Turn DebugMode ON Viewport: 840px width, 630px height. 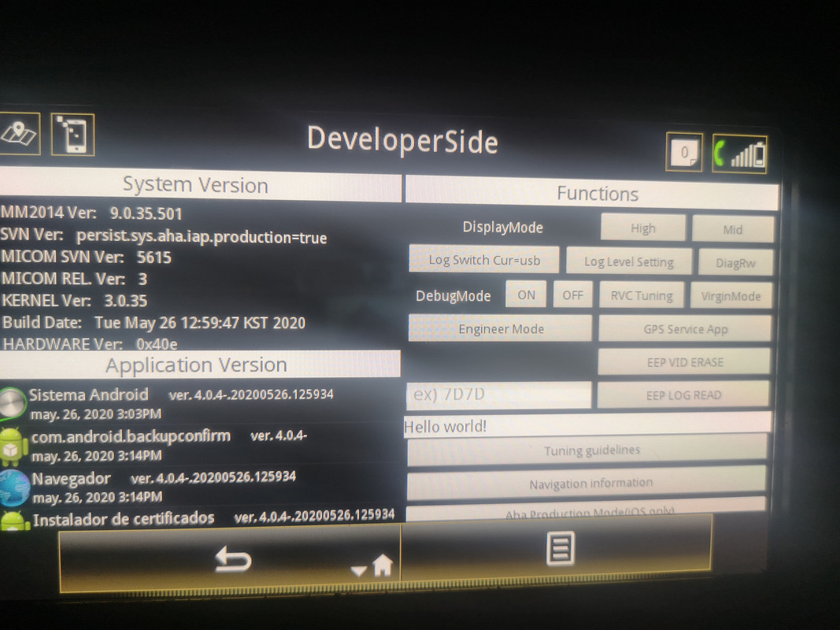(526, 295)
